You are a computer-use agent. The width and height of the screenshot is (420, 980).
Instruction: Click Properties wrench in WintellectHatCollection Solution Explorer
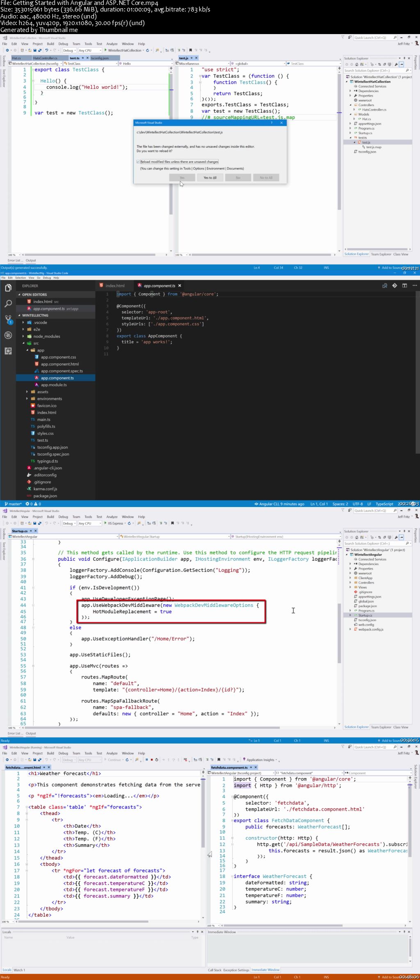(x=396, y=64)
